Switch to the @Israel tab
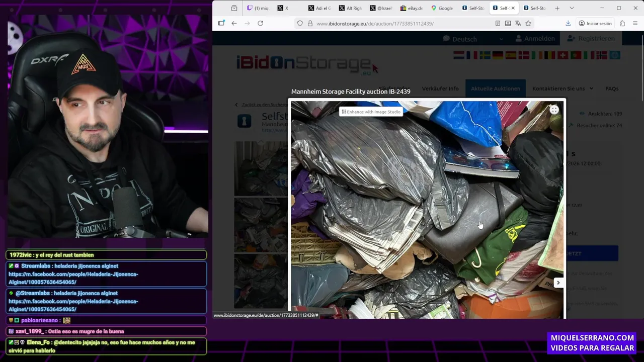 [381, 8]
